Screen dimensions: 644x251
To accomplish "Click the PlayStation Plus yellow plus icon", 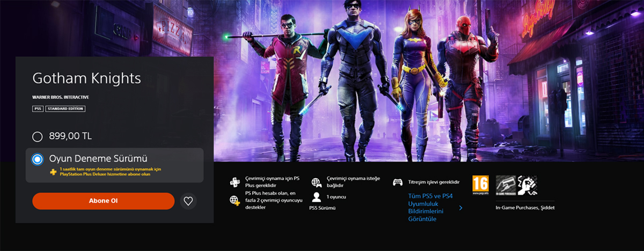I will 53,172.
